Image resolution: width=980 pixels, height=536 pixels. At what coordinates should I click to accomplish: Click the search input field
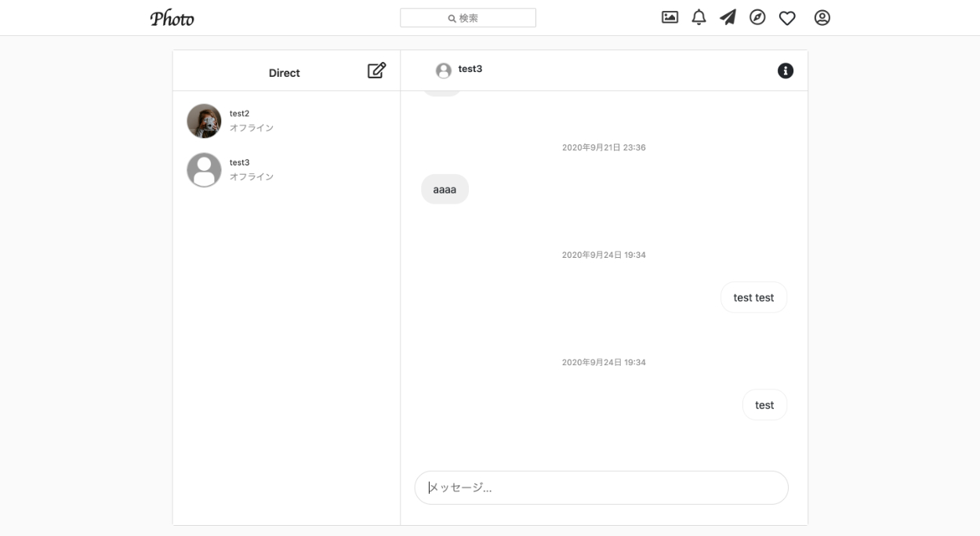pyautogui.click(x=468, y=18)
